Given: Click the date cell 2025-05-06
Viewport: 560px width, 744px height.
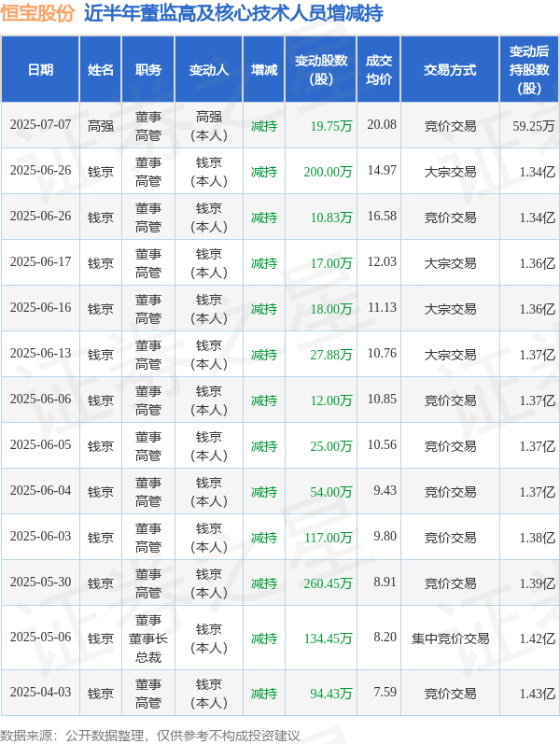Looking at the screenshot, I should (x=40, y=637).
